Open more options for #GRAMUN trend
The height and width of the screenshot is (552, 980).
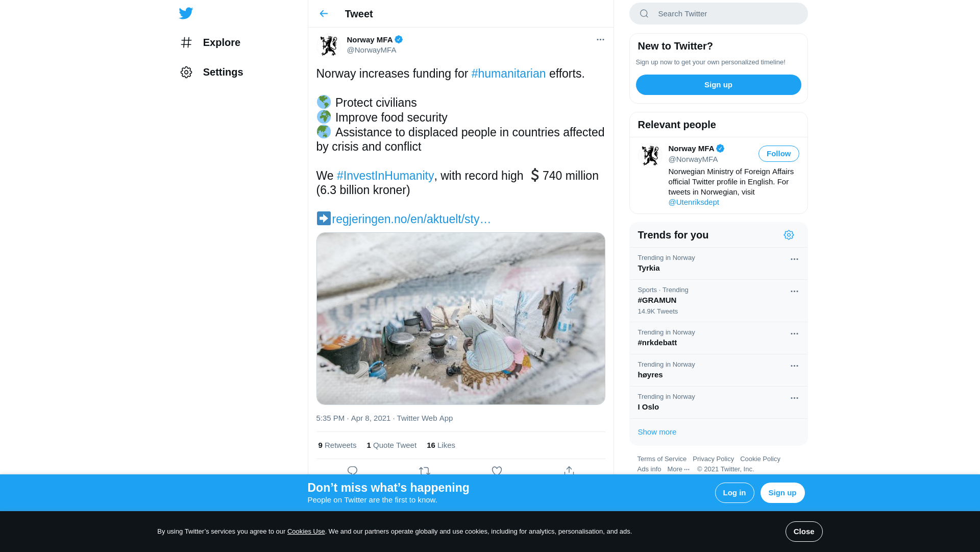click(x=794, y=292)
